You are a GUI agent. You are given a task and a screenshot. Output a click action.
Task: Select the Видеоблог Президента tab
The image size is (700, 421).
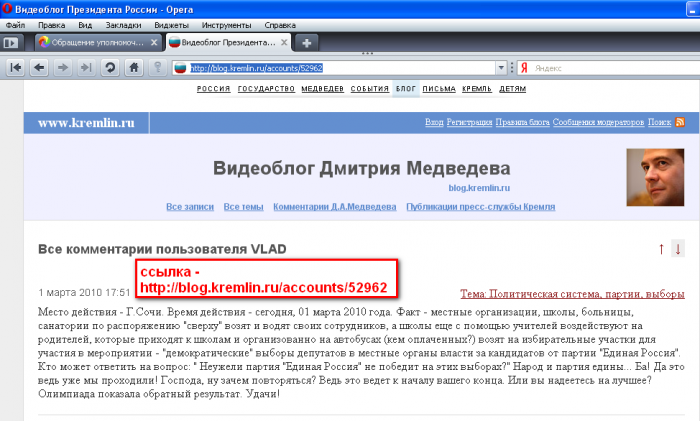pyautogui.click(x=228, y=42)
